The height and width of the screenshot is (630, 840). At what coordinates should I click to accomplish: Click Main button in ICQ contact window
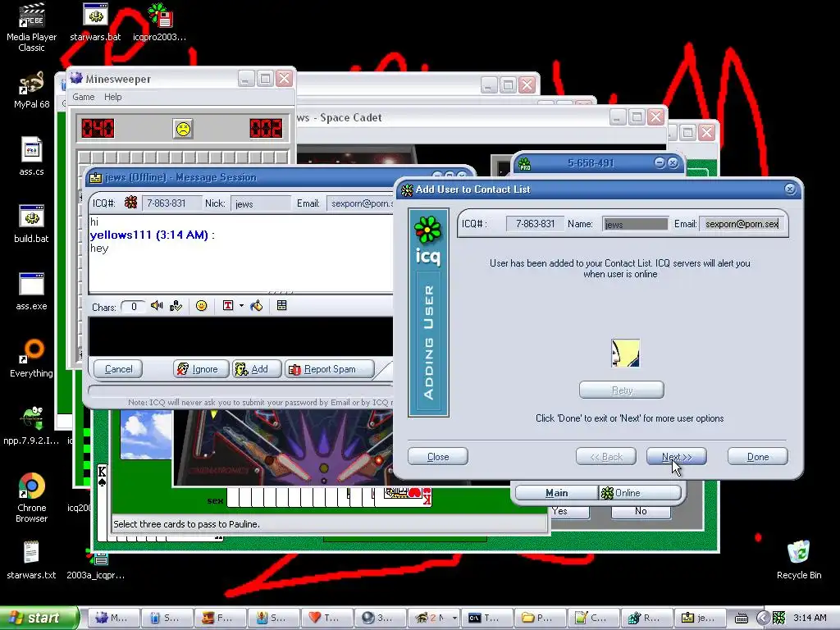click(557, 493)
